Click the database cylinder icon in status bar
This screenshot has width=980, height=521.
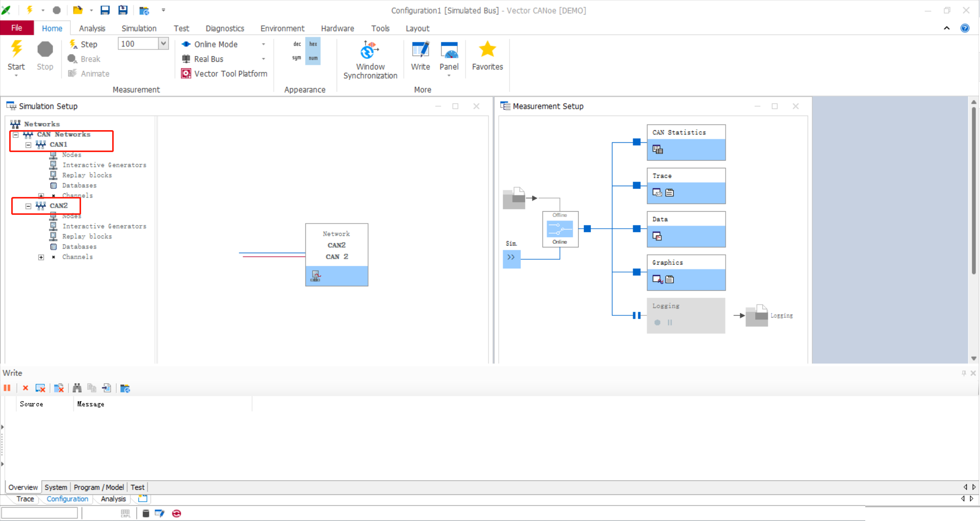coord(146,513)
